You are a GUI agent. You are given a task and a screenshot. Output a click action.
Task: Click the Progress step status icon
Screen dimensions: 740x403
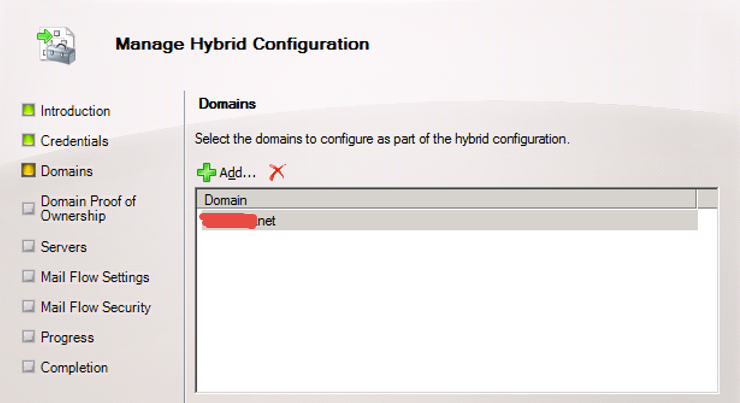click(x=28, y=337)
